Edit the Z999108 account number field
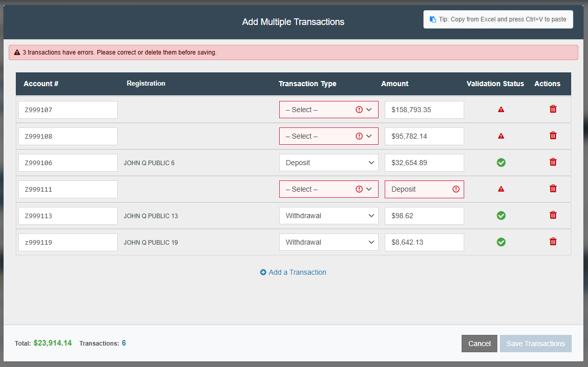 68,136
